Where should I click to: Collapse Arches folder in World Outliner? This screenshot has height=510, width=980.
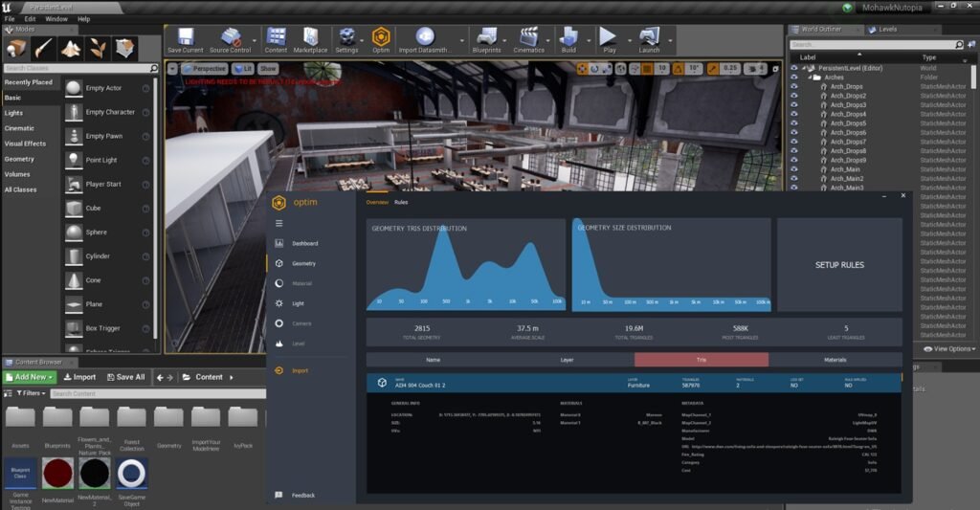point(810,78)
